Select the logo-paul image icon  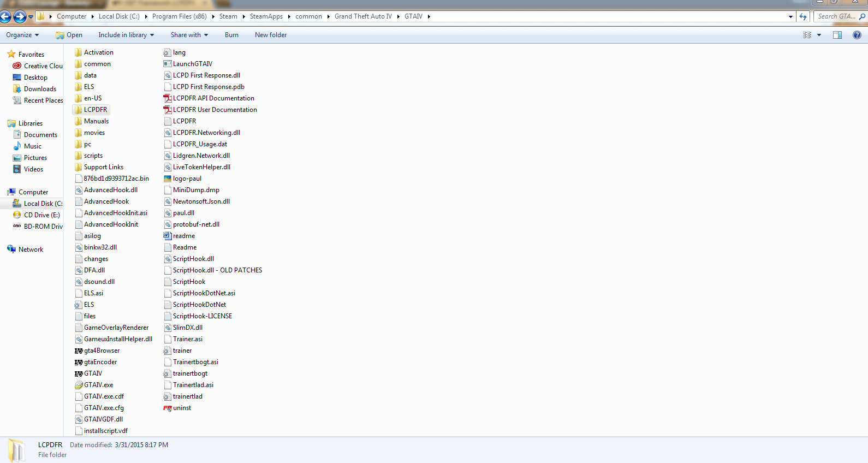click(x=168, y=179)
